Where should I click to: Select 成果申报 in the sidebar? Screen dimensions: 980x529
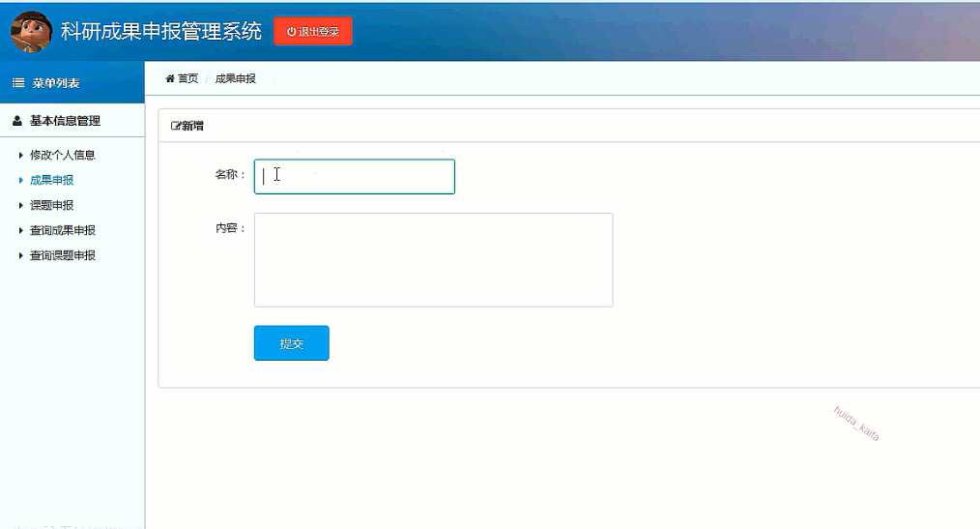pyautogui.click(x=52, y=180)
